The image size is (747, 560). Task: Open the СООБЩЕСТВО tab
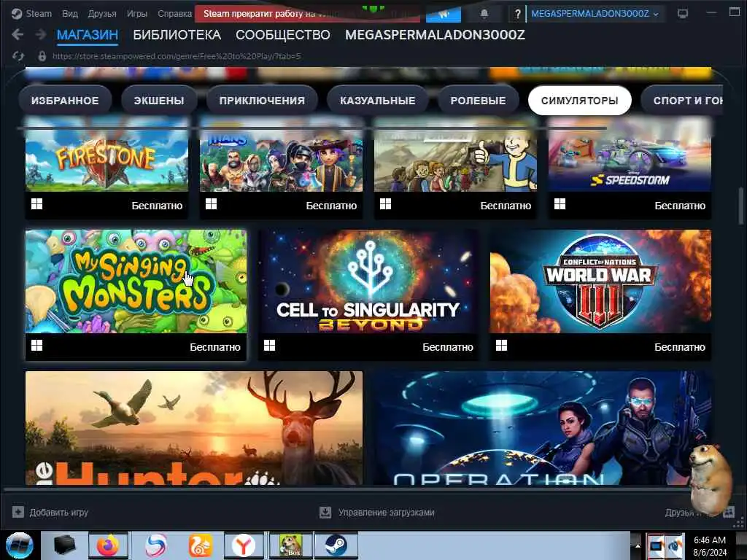282,35
